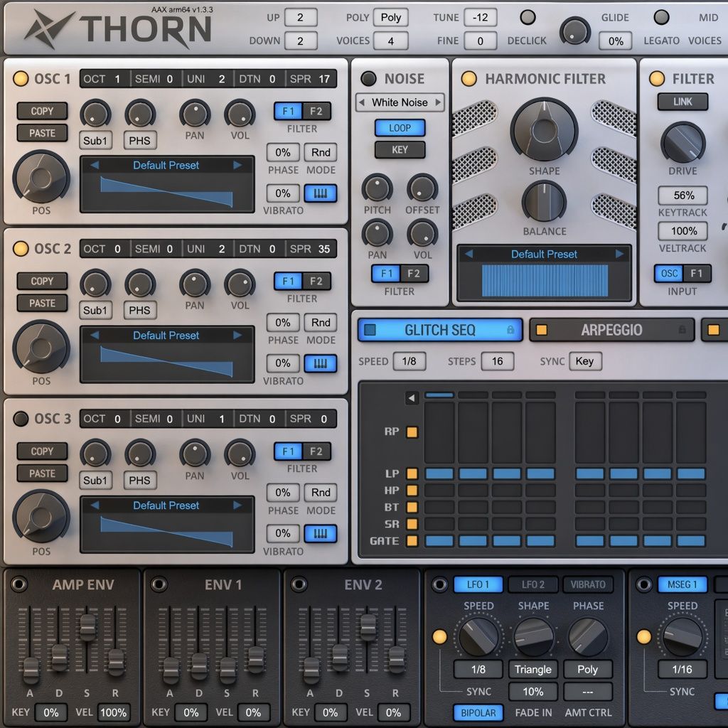Toggle the Declick LED
The width and height of the screenshot is (728, 728).
click(x=528, y=18)
